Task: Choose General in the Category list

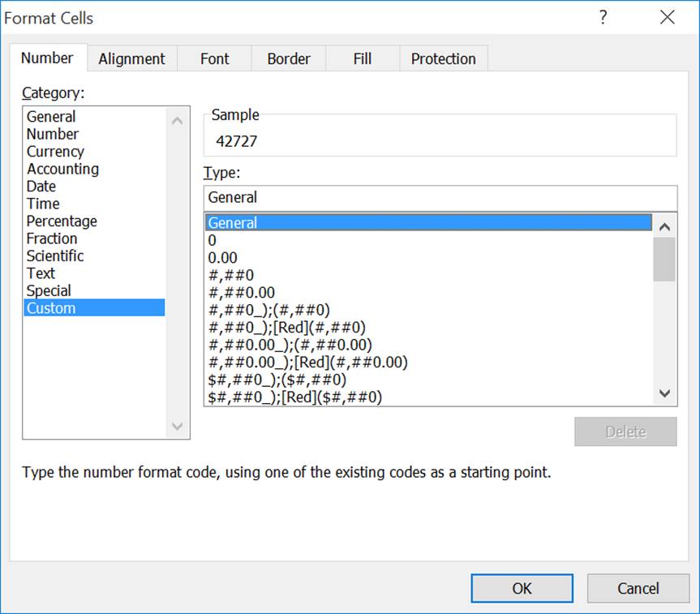Action: click(94, 117)
